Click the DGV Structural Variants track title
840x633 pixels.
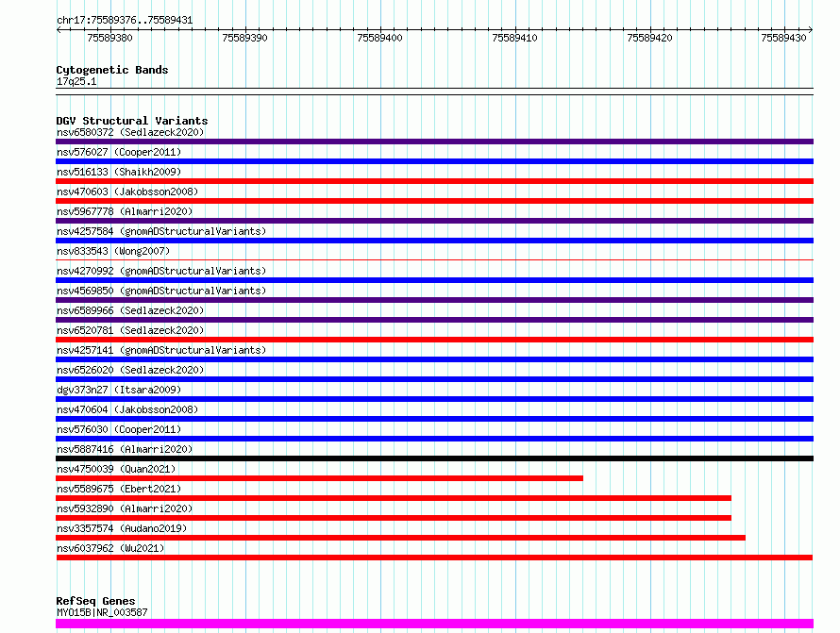pos(132,121)
